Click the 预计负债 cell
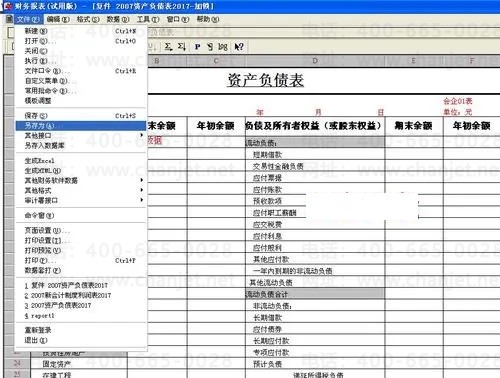 tap(315, 364)
